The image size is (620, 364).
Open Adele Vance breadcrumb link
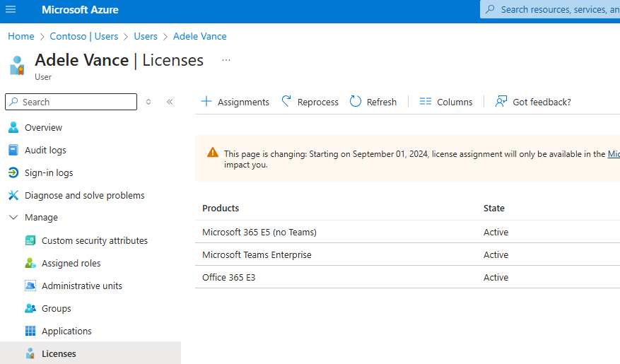(x=199, y=36)
